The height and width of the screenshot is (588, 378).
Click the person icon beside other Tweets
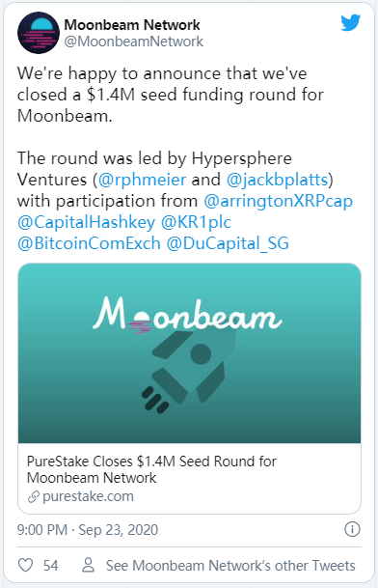click(x=89, y=565)
